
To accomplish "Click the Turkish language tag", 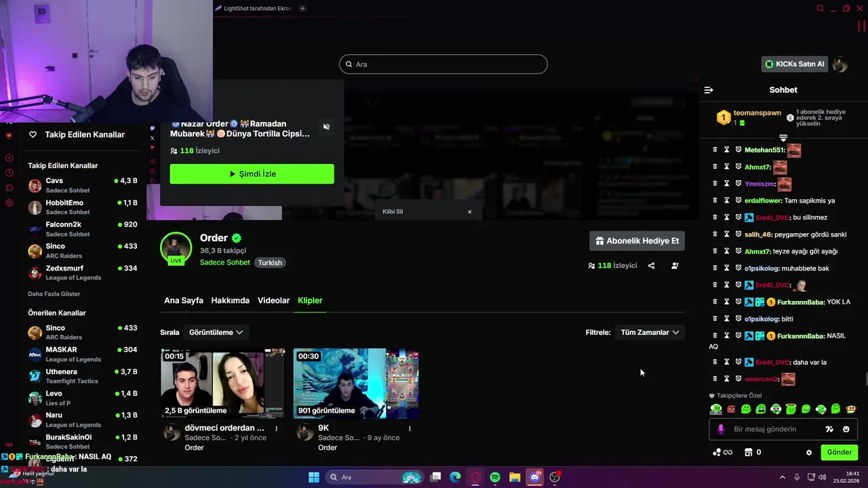I will (270, 262).
